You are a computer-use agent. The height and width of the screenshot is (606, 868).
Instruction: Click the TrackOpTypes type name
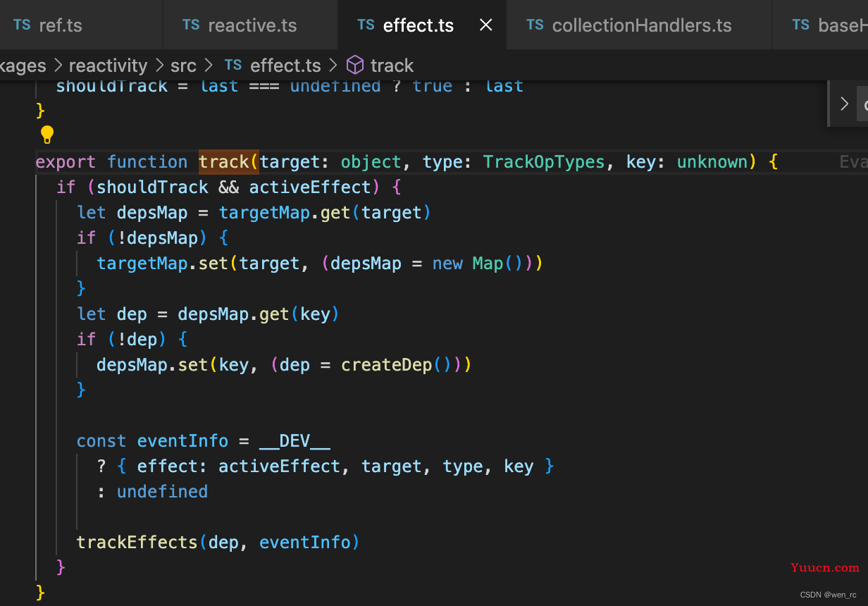pos(544,162)
